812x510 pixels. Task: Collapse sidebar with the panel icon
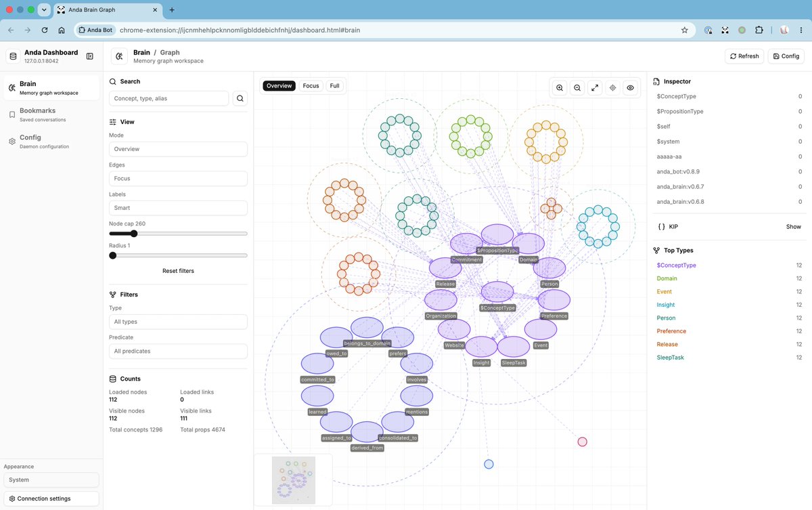(x=90, y=56)
